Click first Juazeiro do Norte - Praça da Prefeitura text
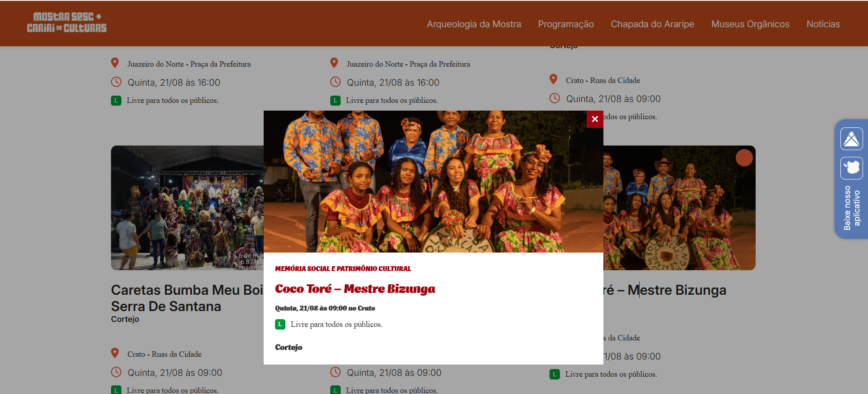 [189, 64]
